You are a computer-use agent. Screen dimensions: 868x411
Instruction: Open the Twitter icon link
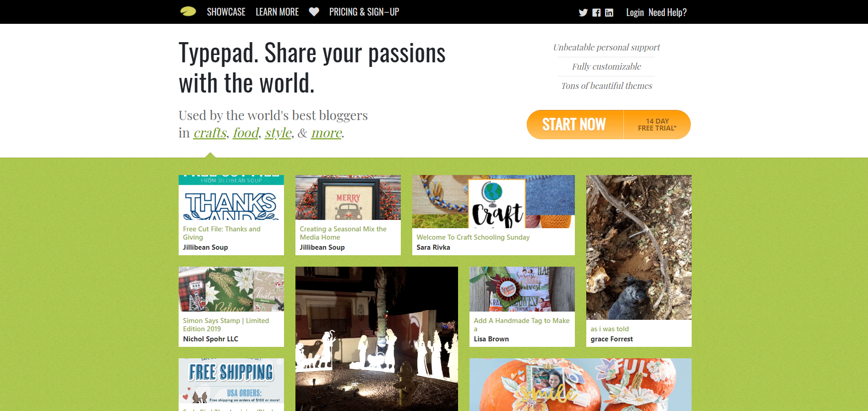tap(583, 12)
